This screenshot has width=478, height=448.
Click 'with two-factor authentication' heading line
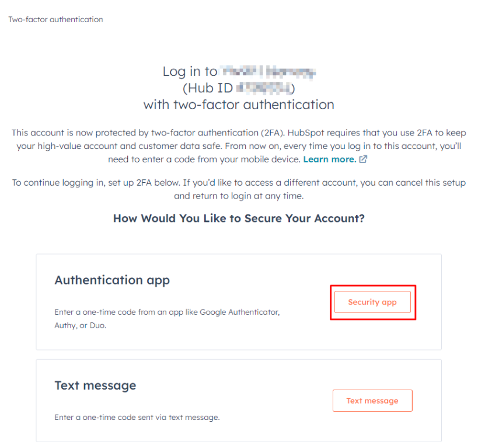tap(239, 105)
